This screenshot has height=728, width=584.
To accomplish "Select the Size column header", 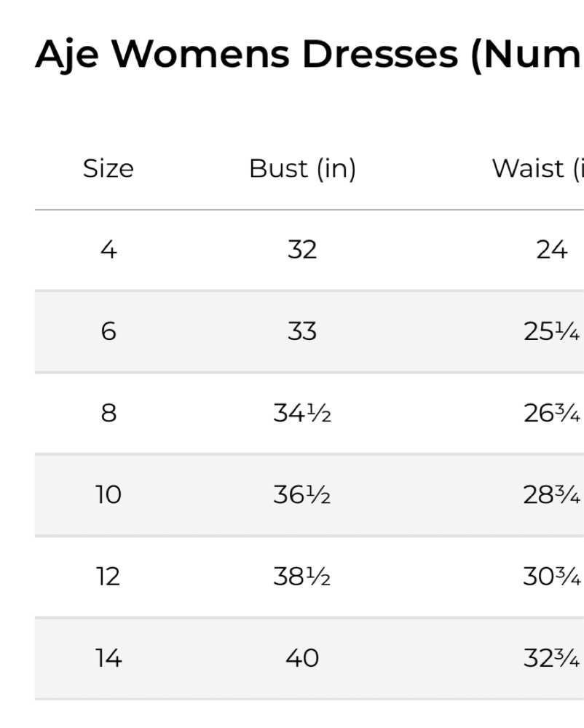I will pyautogui.click(x=108, y=168).
